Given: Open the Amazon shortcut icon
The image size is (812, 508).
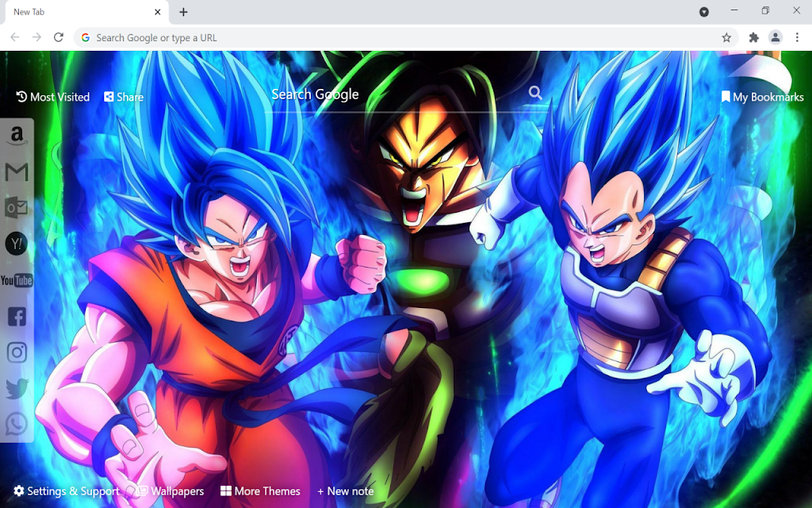Looking at the screenshot, I should coord(17,137).
